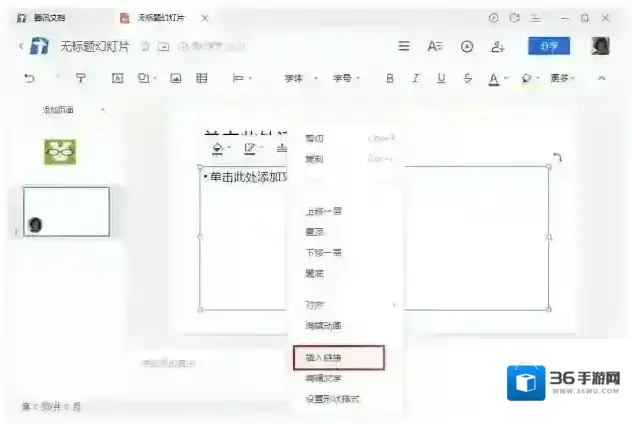Click the border pen icon in floating toolbar
The height and width of the screenshot is (424, 632).
(x=249, y=148)
